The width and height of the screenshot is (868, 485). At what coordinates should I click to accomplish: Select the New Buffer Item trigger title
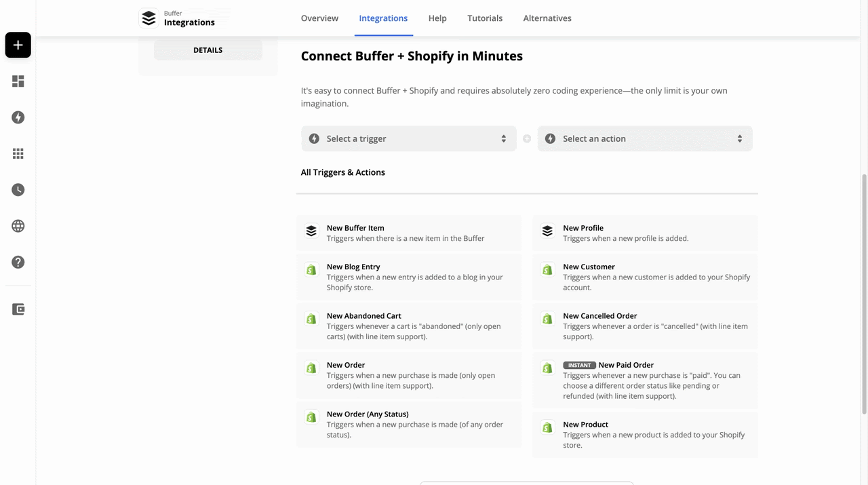[x=355, y=228]
